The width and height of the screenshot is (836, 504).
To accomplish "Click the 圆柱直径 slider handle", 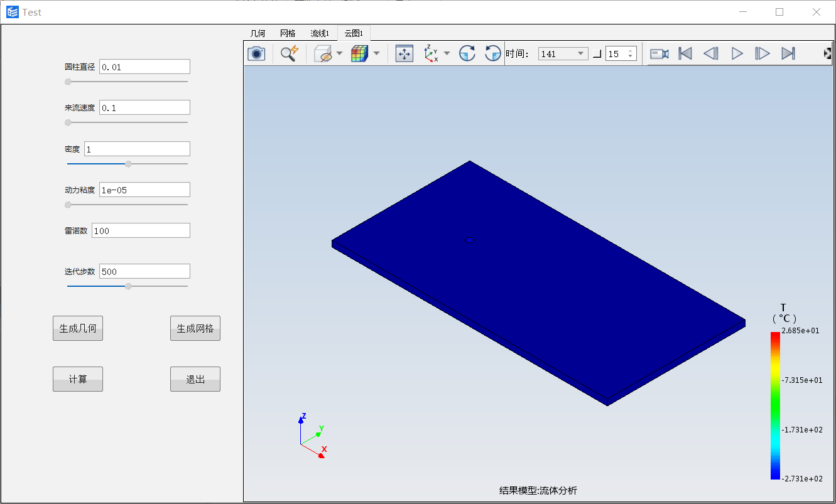I will pos(68,82).
